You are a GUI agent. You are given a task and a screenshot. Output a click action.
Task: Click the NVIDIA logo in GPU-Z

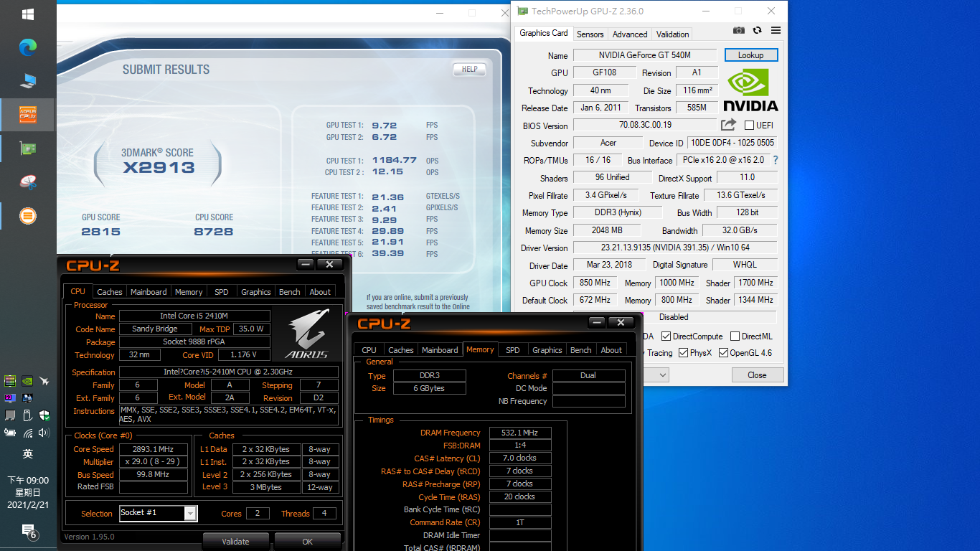[x=750, y=90]
